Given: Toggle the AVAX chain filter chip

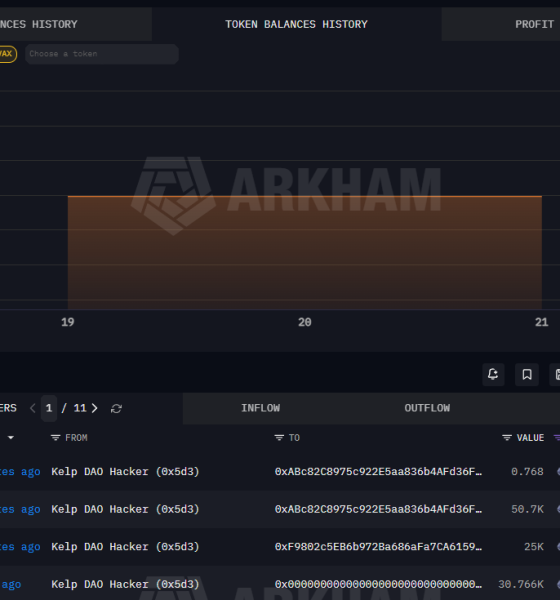Looking at the screenshot, I should [8, 54].
